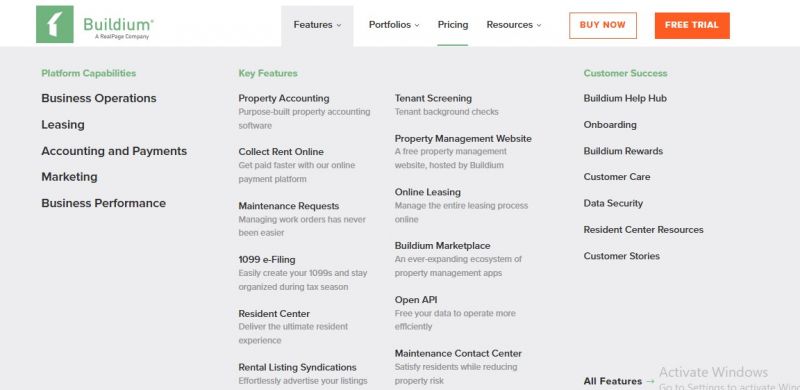Open the Portfolios dropdown menu
Screen dimensions: 800x390
pyautogui.click(x=394, y=25)
